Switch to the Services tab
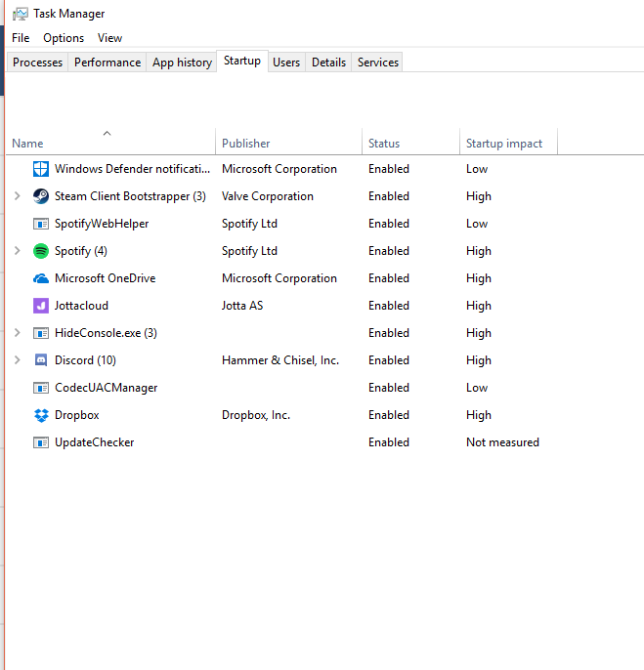The width and height of the screenshot is (644, 670). coord(377,63)
